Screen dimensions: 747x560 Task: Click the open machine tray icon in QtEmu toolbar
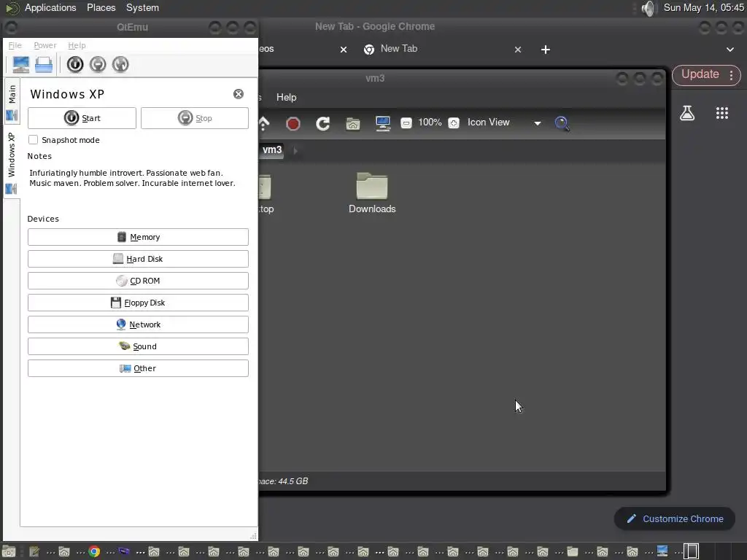44,64
